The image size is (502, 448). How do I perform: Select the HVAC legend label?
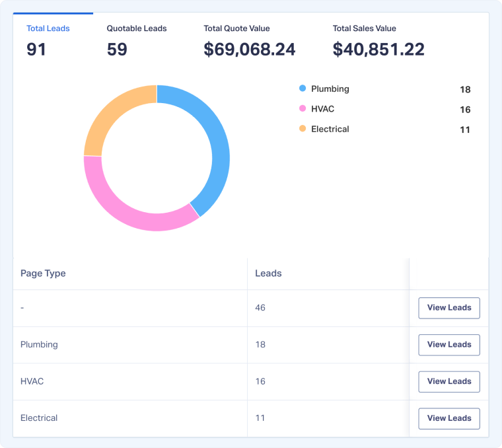tap(322, 109)
